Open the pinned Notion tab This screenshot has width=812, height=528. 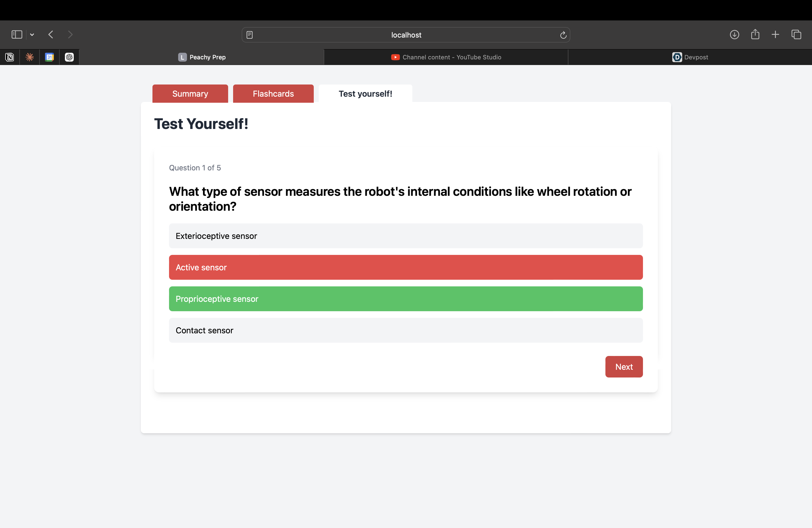click(10, 57)
